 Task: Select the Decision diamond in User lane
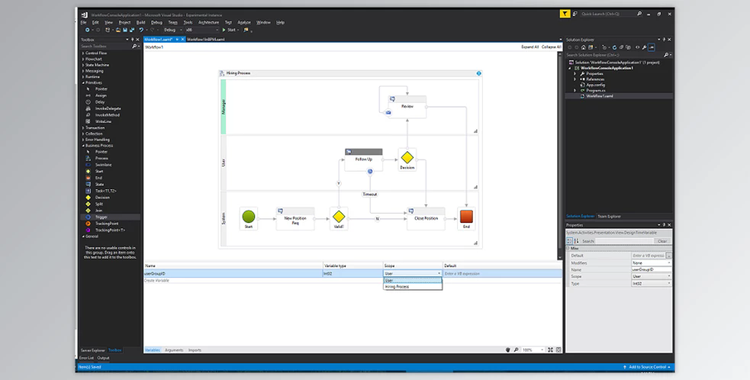pyautogui.click(x=407, y=157)
